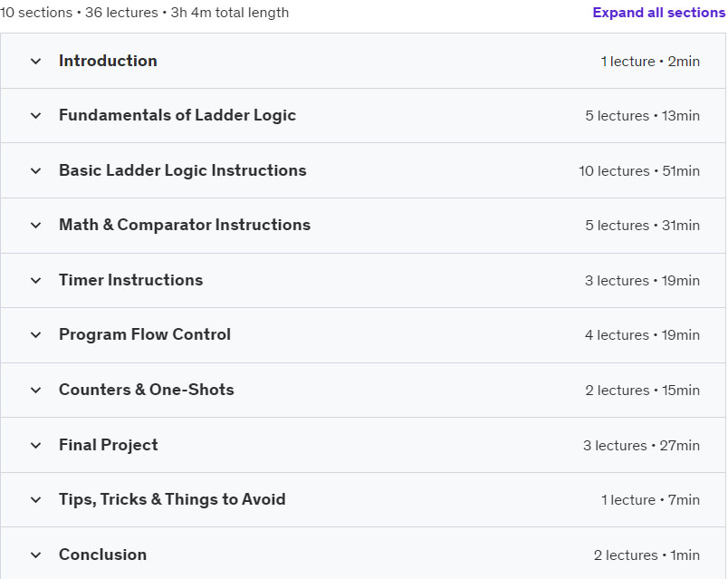Select the Fundamentals of Ladder Logic title

point(177,115)
